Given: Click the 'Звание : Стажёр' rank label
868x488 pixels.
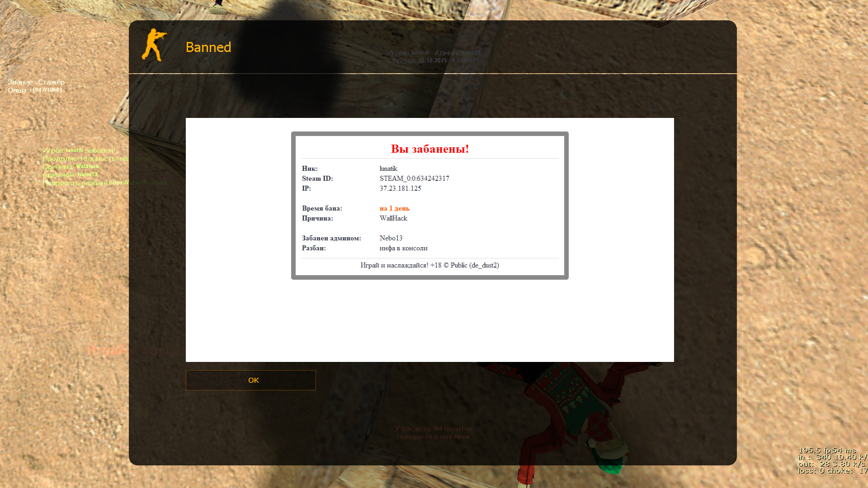Looking at the screenshot, I should click(36, 82).
